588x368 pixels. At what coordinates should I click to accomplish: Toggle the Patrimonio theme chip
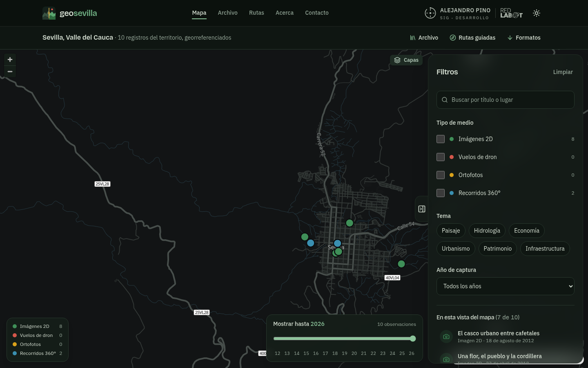click(x=498, y=249)
